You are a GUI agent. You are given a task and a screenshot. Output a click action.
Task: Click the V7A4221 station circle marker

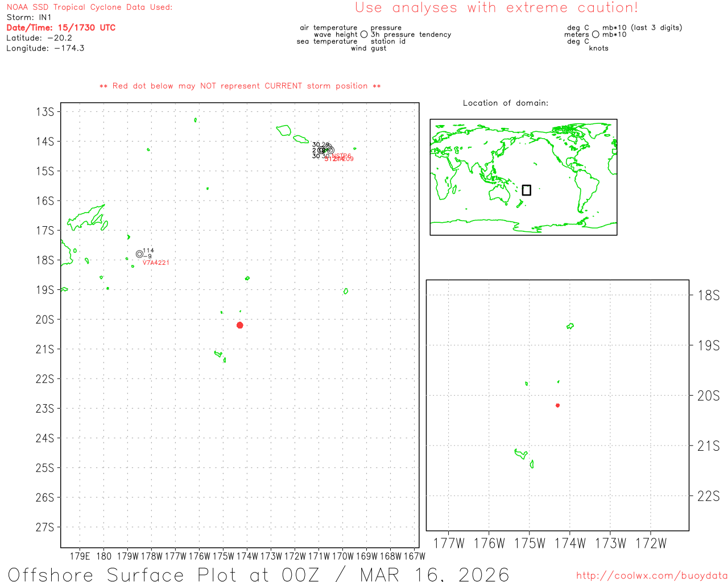click(x=139, y=254)
